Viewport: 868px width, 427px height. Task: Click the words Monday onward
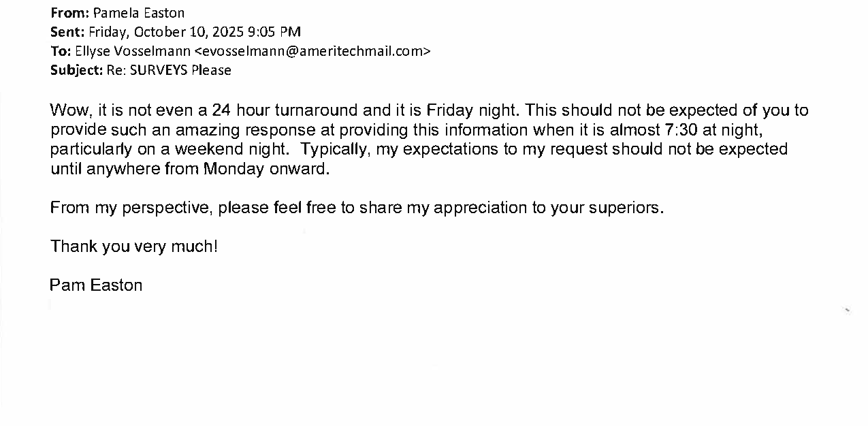[x=266, y=168]
